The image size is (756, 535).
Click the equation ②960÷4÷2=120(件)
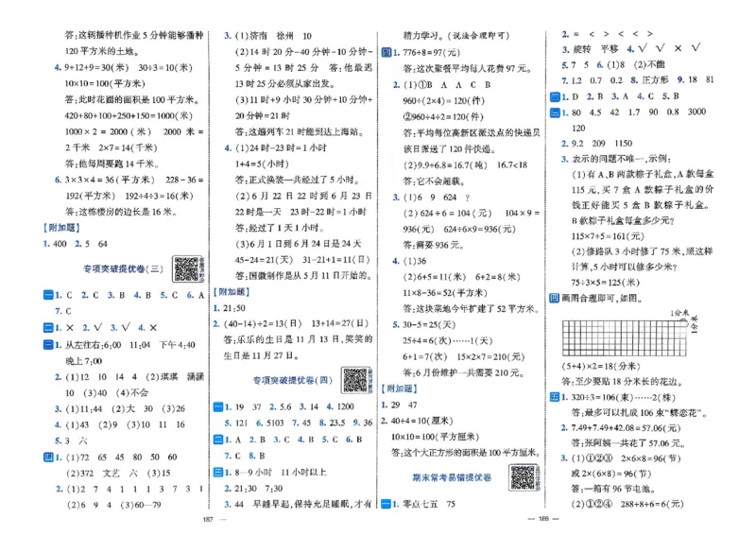coord(443,117)
